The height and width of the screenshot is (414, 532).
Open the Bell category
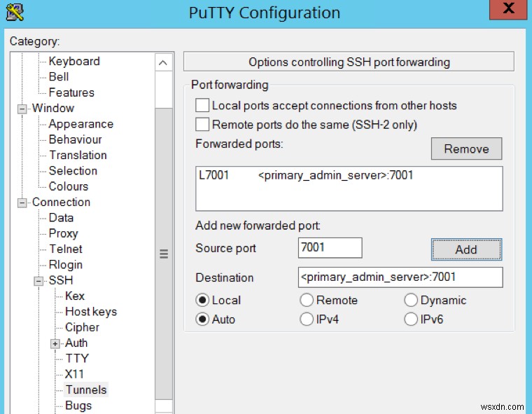(59, 77)
